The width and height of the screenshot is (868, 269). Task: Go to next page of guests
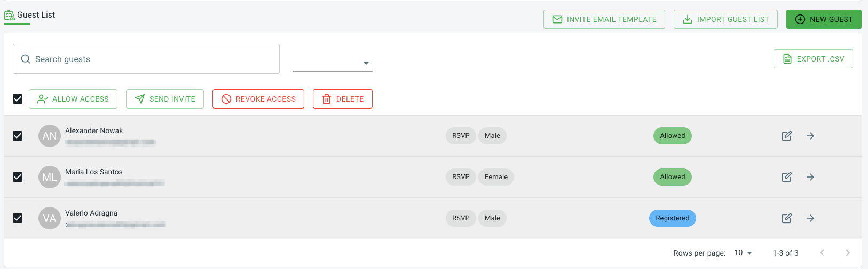click(x=848, y=253)
